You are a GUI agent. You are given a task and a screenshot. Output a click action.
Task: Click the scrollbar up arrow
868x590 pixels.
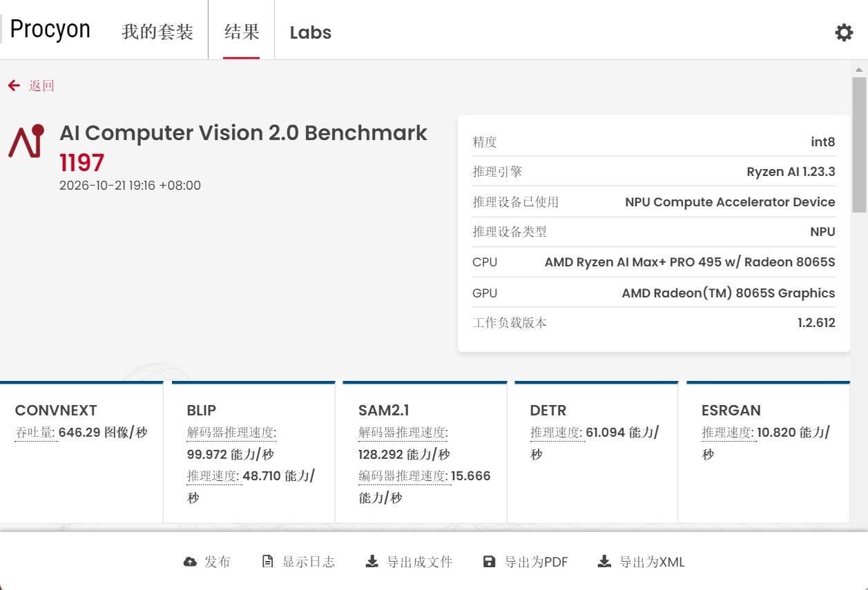pyautogui.click(x=859, y=70)
